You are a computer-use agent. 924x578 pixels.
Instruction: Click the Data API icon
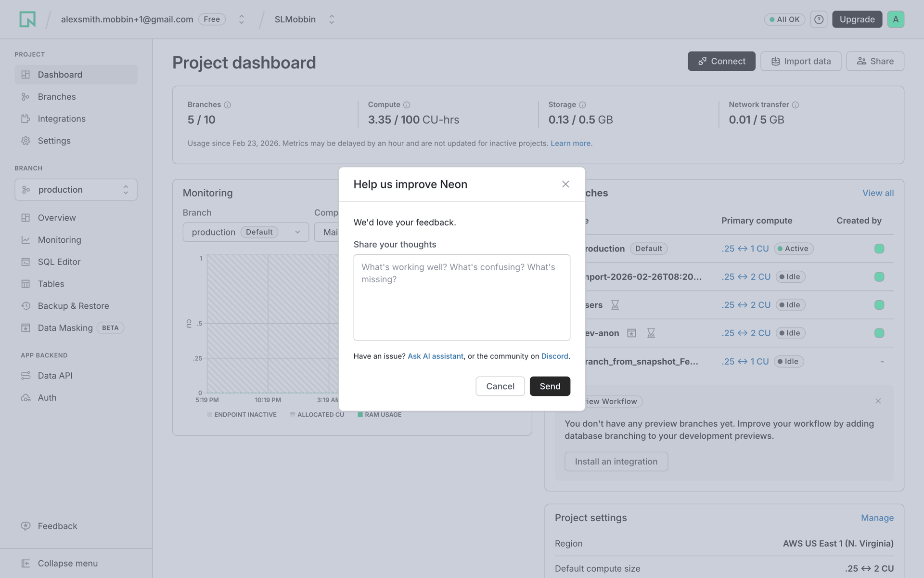[26, 376]
